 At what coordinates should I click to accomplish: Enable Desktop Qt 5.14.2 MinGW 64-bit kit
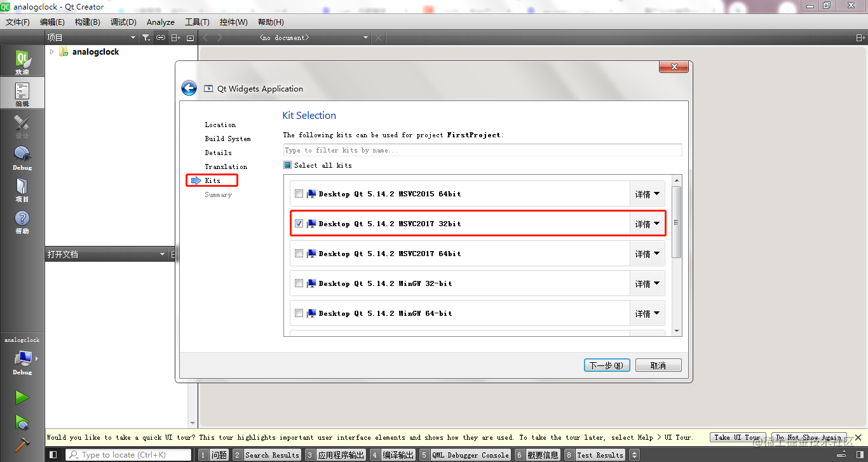[x=299, y=313]
